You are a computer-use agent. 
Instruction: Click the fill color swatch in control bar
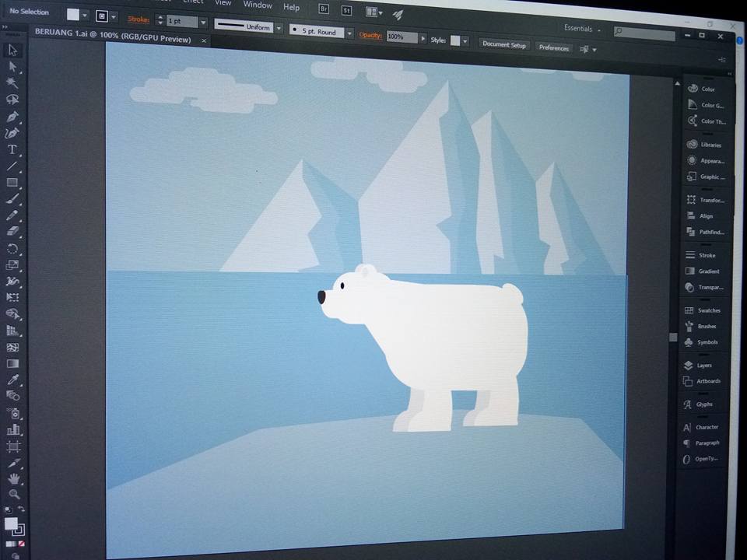point(73,14)
